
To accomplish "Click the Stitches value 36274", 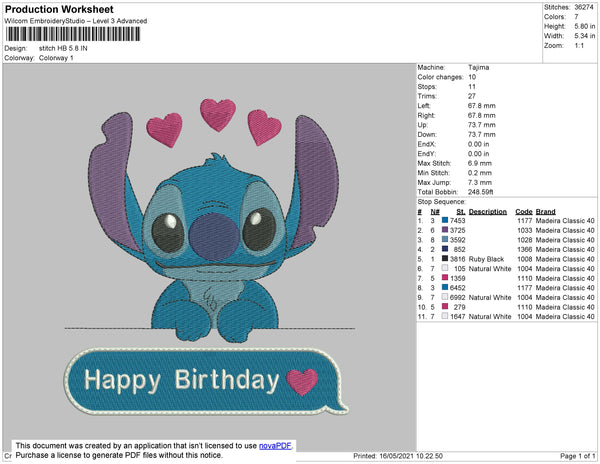I will tap(584, 7).
